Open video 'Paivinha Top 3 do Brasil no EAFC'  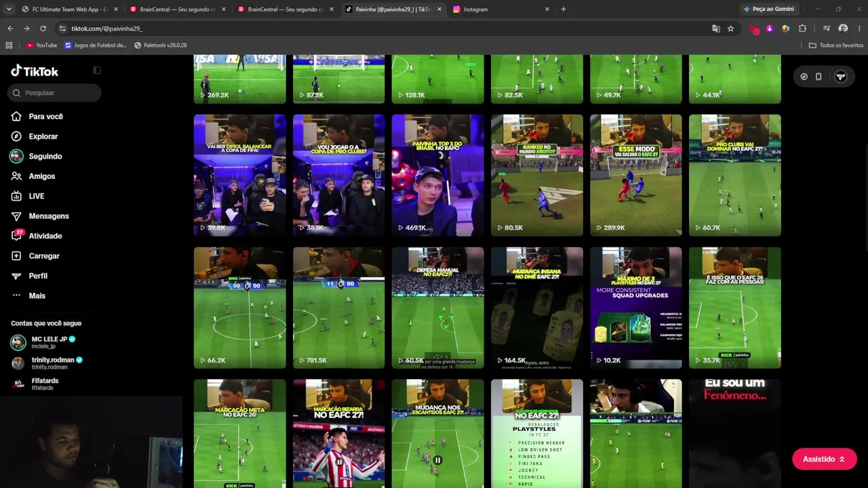[x=437, y=175]
